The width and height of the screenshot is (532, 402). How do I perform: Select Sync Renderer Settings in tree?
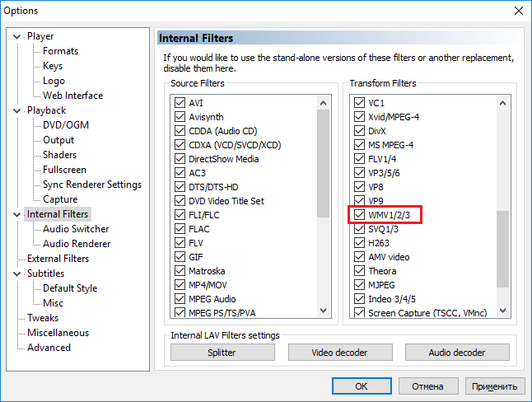91,185
